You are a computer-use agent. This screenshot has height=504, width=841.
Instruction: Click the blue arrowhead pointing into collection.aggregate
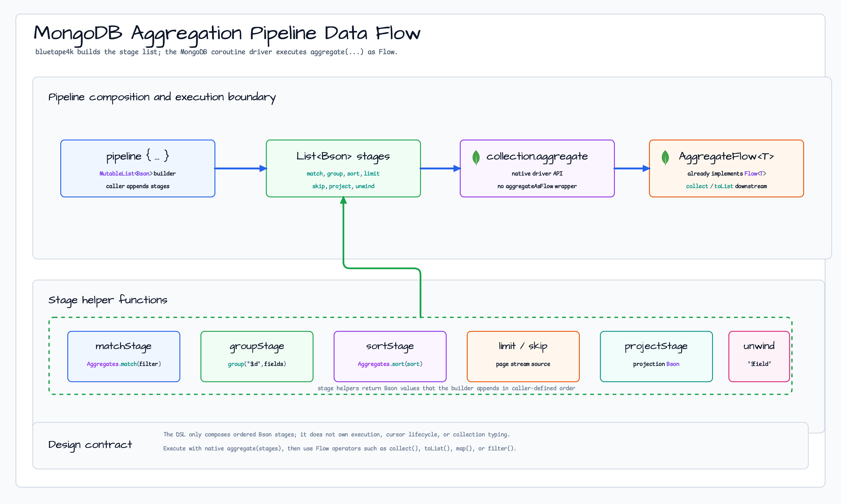click(x=457, y=168)
